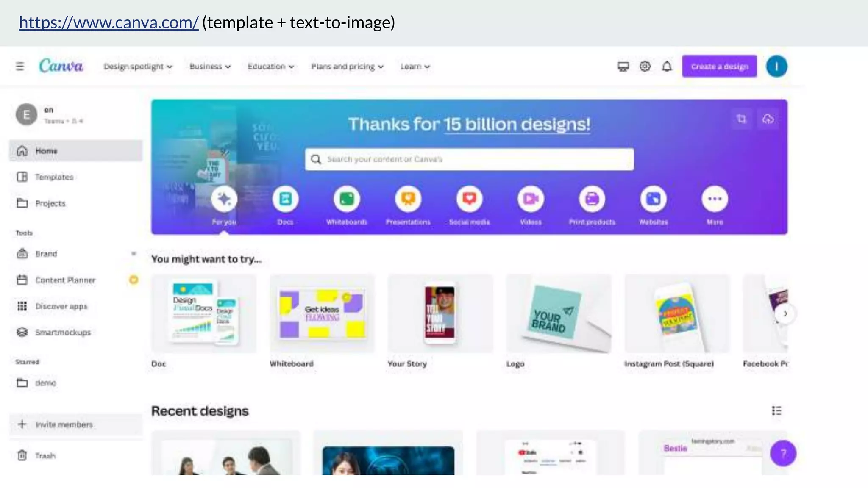This screenshot has height=488, width=868.
Task: Click the search magnifier icon
Action: 316,159
